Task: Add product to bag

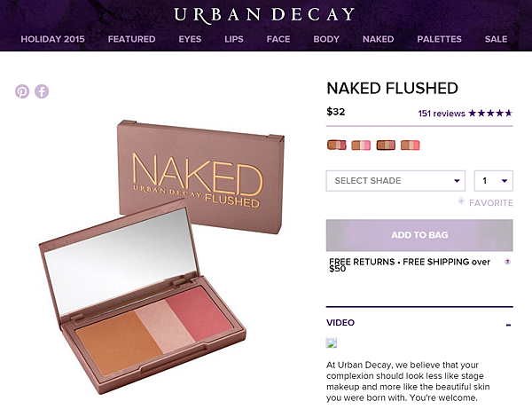Action: (x=419, y=235)
